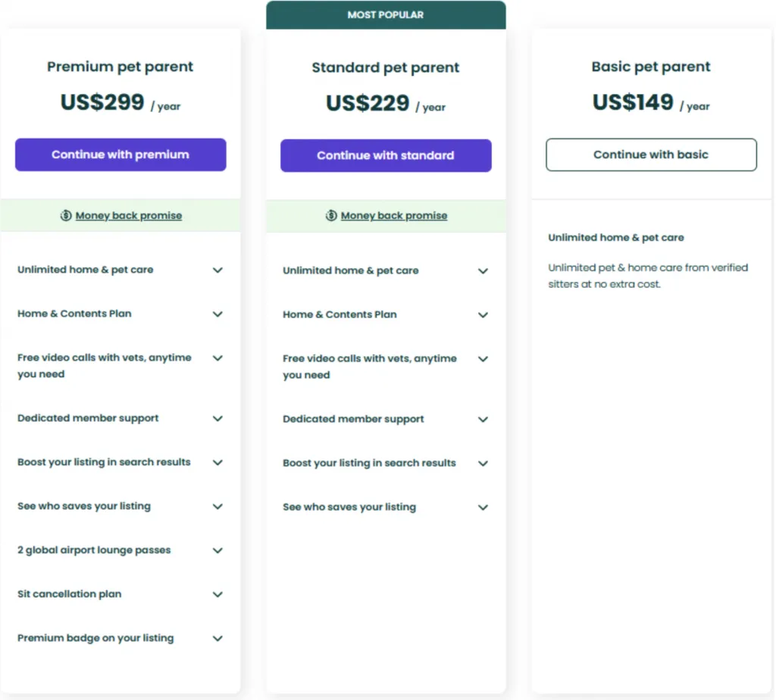Screen dimensions: 776x700
Task: Open Premium plan Money back promise link
Action: point(129,216)
